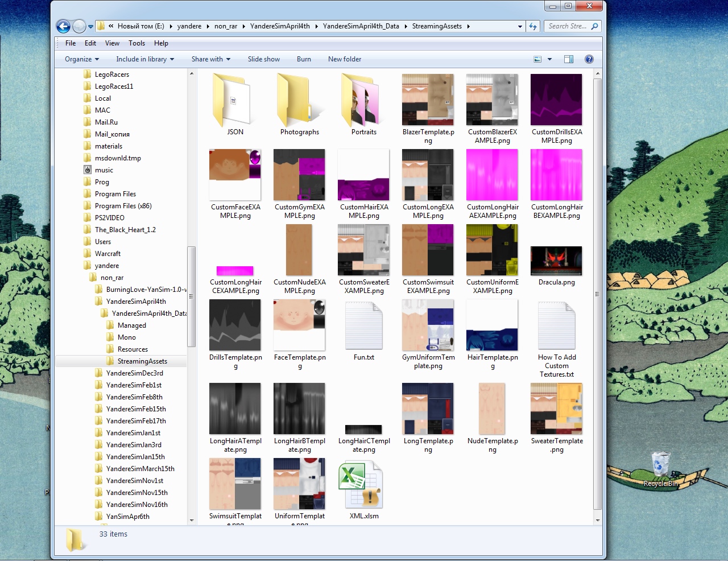This screenshot has height=561, width=728.
Task: Click the Get help question mark icon
Action: 589,59
